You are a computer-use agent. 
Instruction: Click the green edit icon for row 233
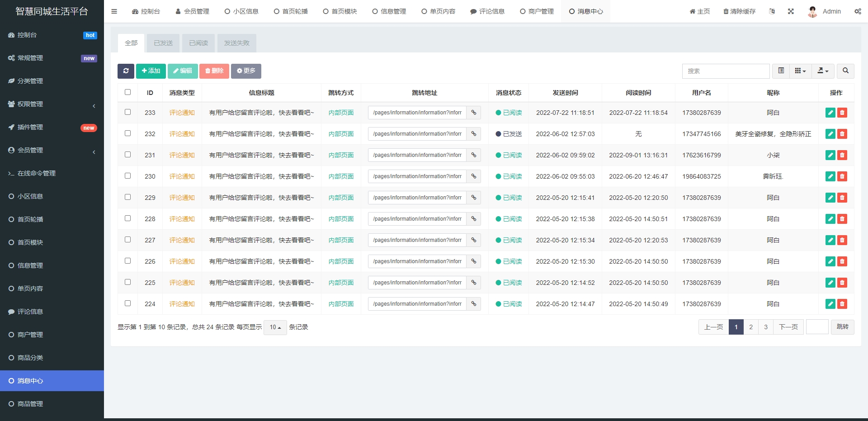tap(830, 113)
